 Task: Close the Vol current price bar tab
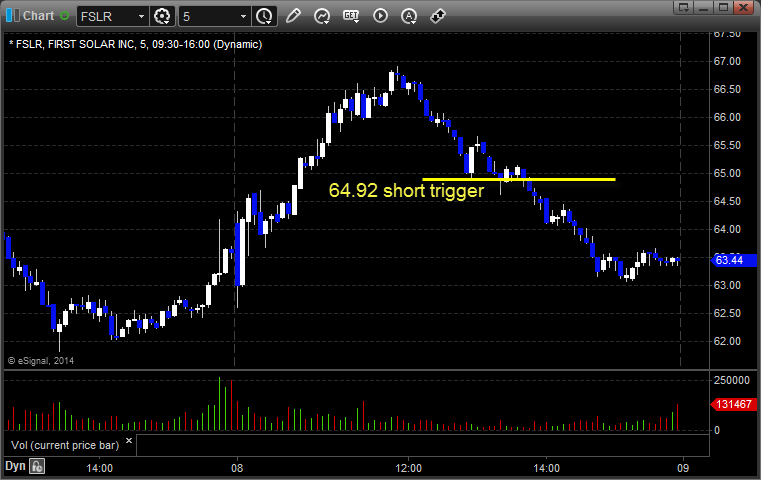pyautogui.click(x=129, y=441)
